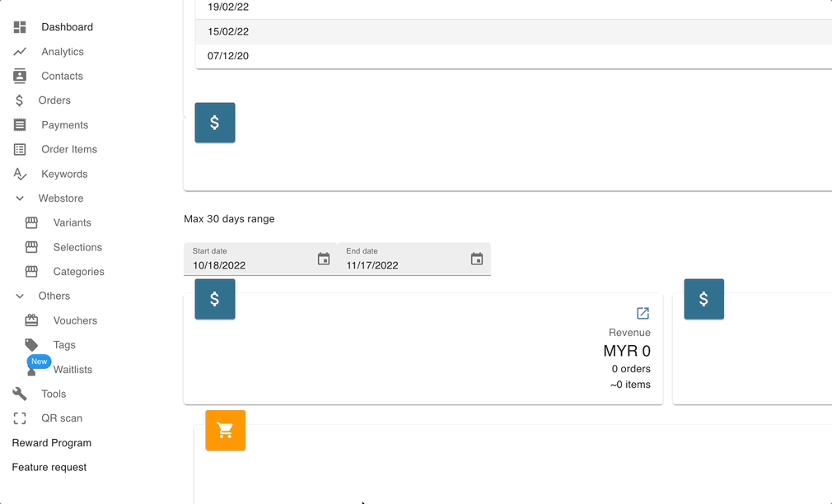Collapse the Others section chevron
Screen dimensions: 832x504
click(x=20, y=296)
